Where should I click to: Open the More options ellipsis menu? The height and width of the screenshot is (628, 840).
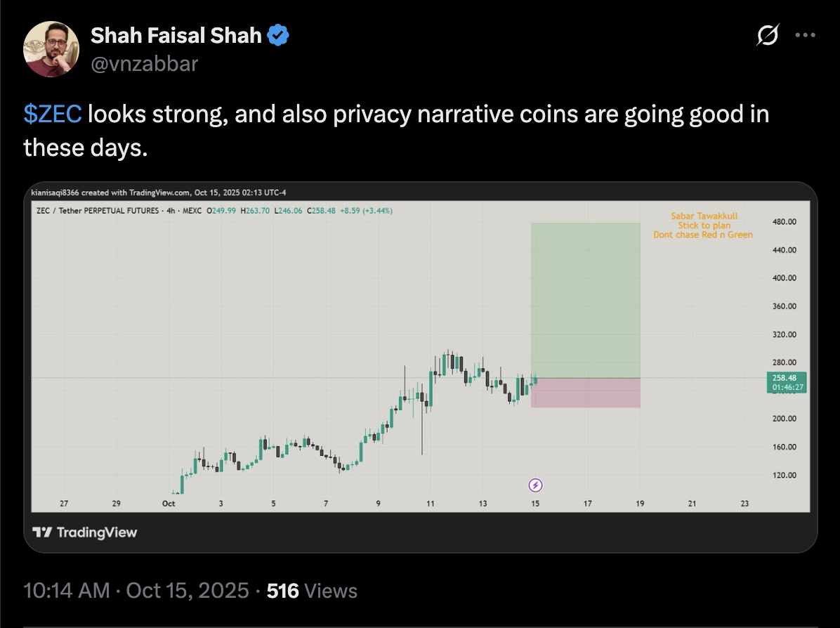pos(804,35)
